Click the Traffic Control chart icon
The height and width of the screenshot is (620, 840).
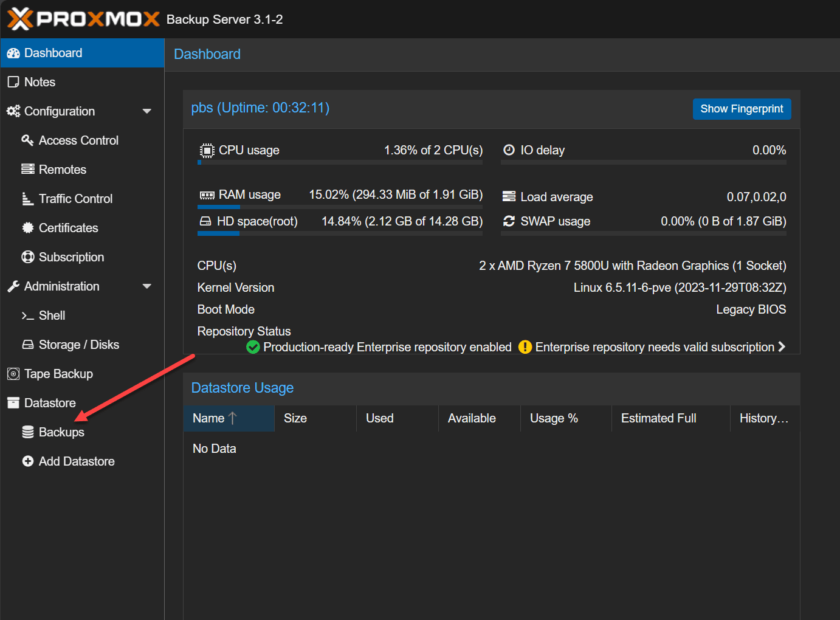pyautogui.click(x=28, y=199)
